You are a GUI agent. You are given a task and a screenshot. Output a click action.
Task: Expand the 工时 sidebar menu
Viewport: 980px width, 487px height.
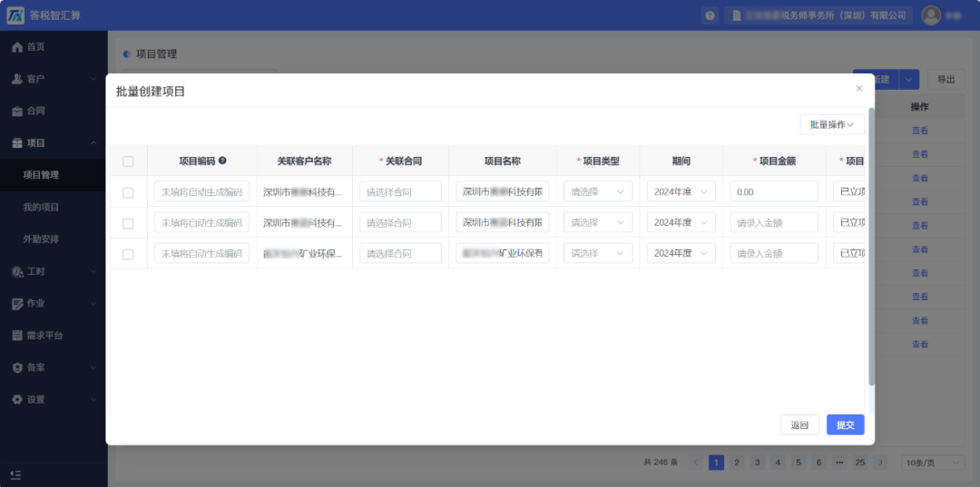[x=93, y=271]
